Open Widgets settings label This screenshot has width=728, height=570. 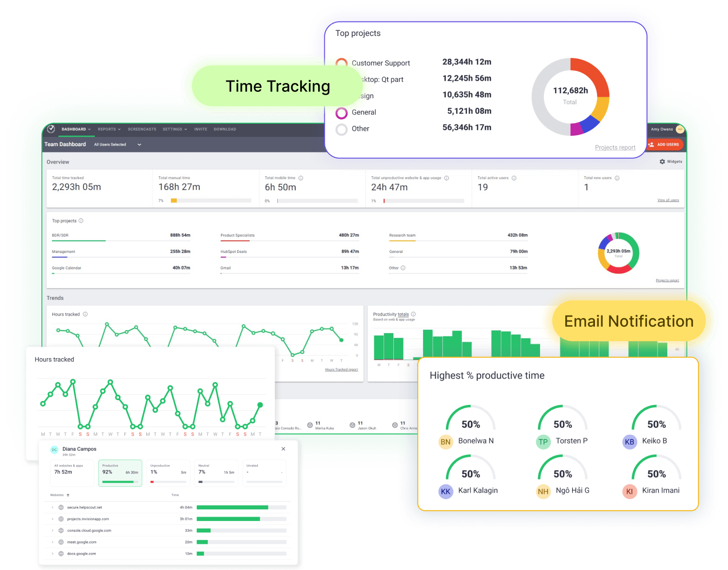(x=675, y=162)
